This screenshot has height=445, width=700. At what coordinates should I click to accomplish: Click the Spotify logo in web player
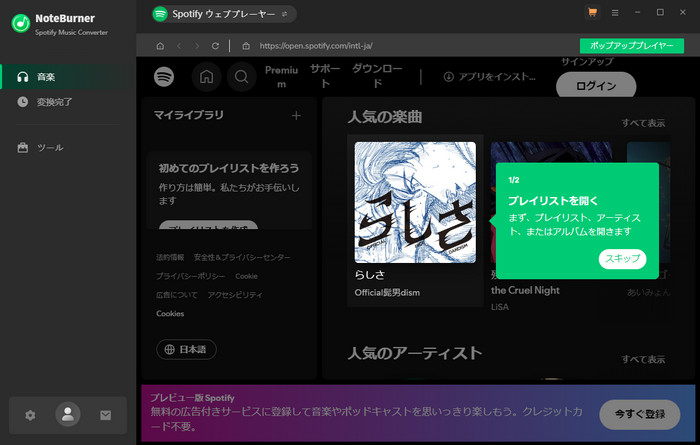pos(164,77)
